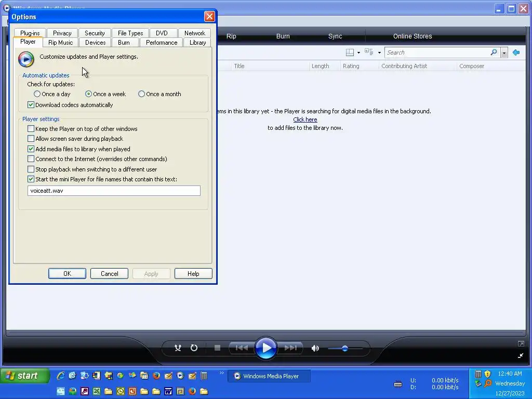Open Online Stores in Media Player

pyautogui.click(x=413, y=36)
